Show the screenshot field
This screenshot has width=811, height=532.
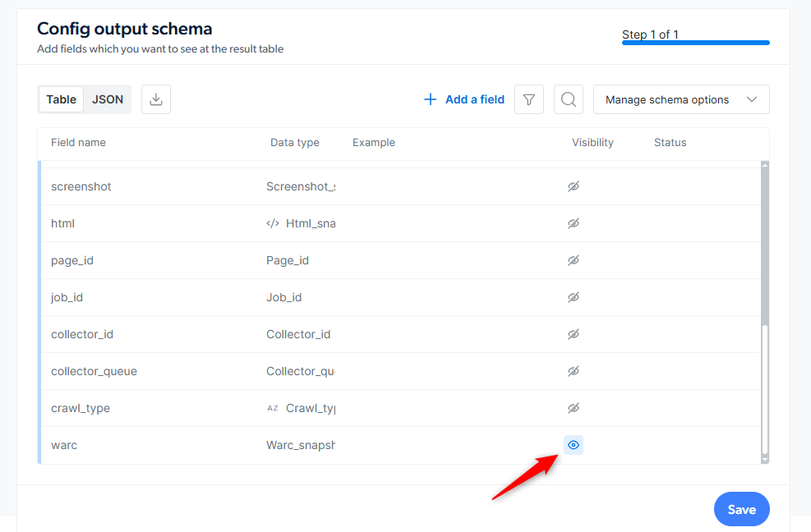[573, 186]
